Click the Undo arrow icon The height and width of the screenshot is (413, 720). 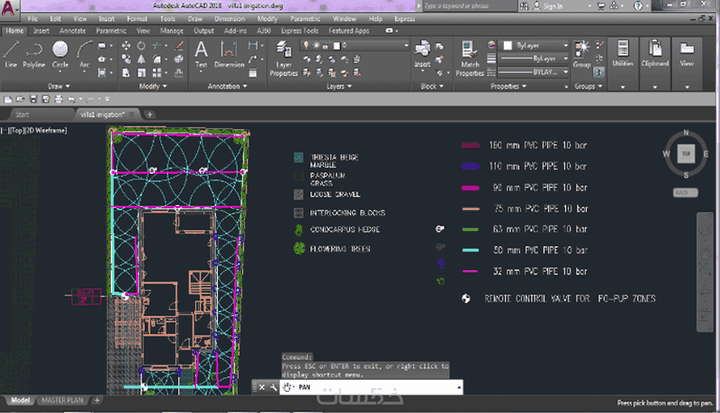(71, 99)
